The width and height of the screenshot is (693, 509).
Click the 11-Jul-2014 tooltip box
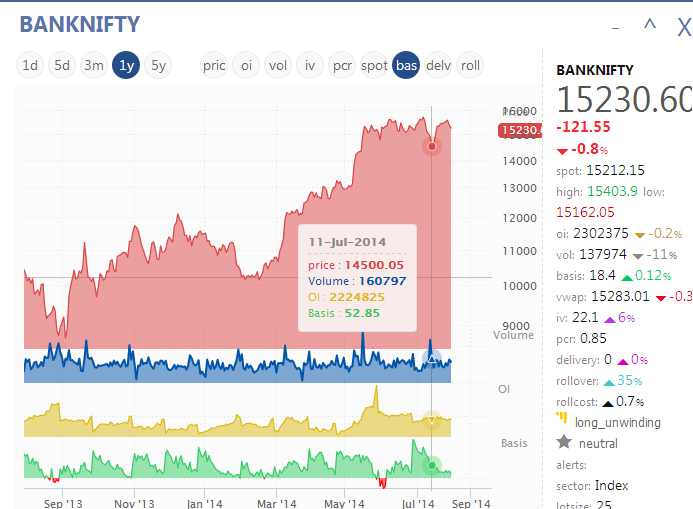tap(357, 277)
